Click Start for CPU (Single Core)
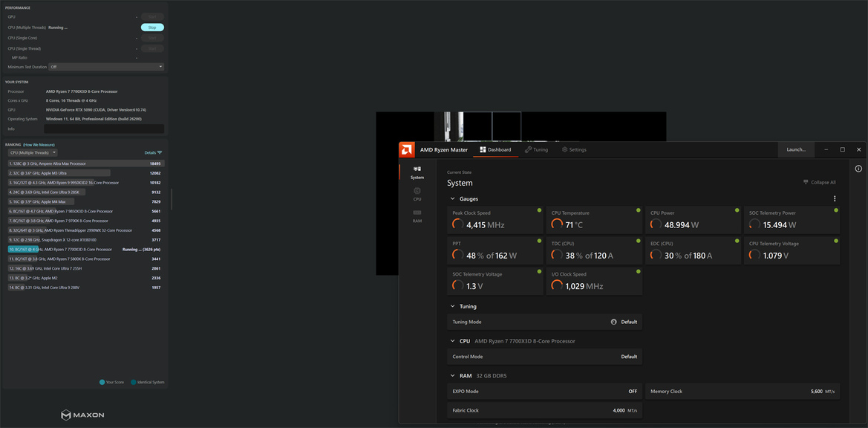This screenshot has width=868, height=428. click(x=152, y=38)
